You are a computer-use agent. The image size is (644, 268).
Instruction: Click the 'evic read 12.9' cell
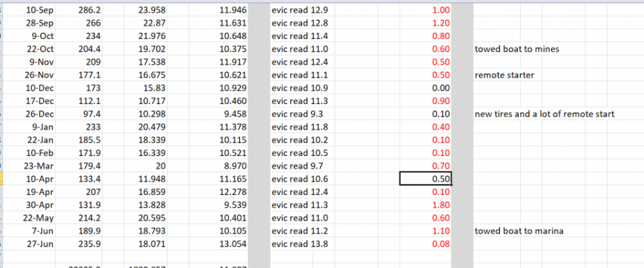pos(303,10)
